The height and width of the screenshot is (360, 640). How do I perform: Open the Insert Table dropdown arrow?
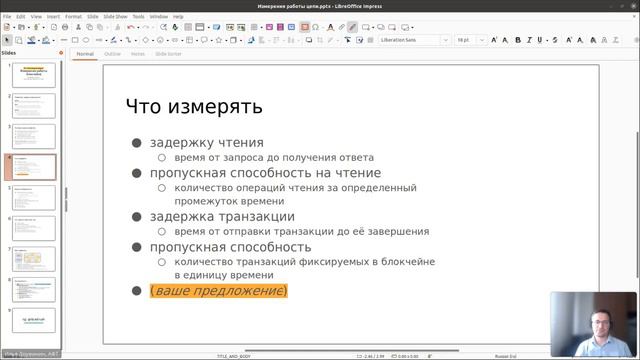click(262, 27)
